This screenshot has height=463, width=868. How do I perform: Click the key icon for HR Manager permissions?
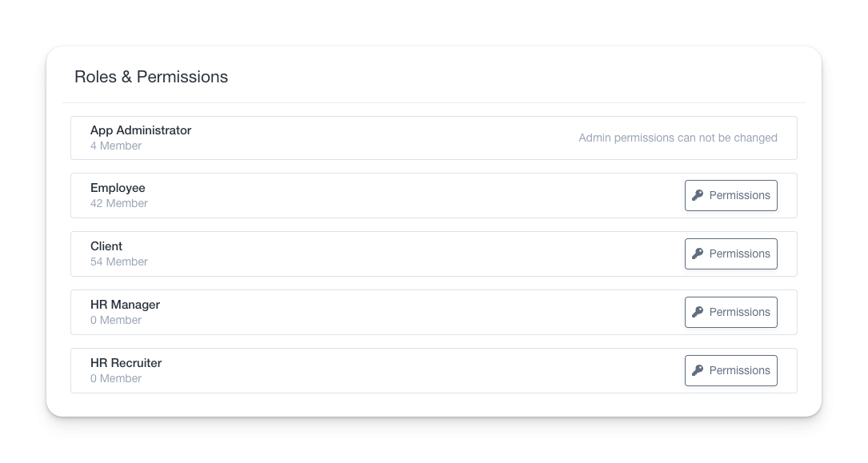(x=698, y=312)
